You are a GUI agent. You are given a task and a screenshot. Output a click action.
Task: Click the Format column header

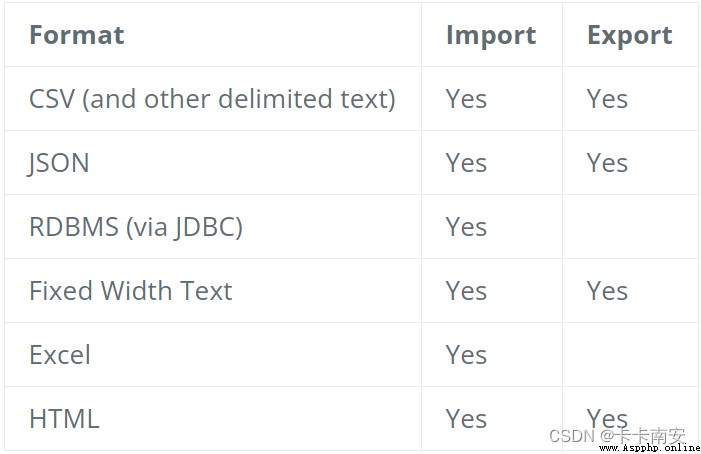point(76,35)
